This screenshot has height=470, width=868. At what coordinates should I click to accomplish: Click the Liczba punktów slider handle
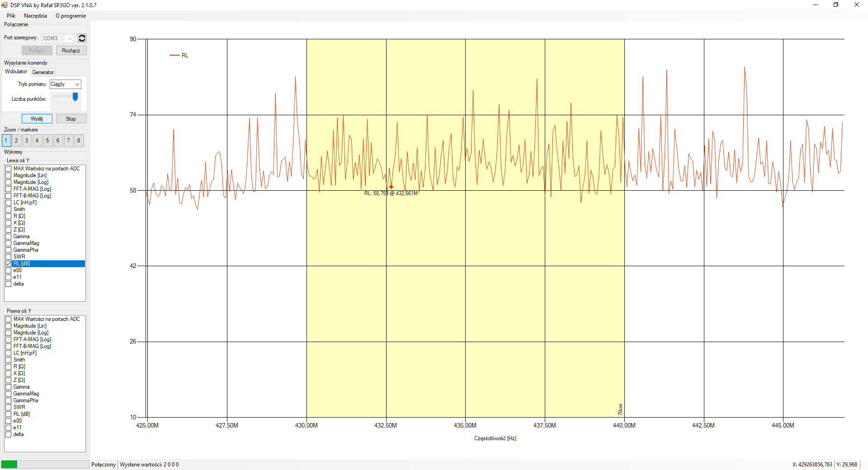75,97
